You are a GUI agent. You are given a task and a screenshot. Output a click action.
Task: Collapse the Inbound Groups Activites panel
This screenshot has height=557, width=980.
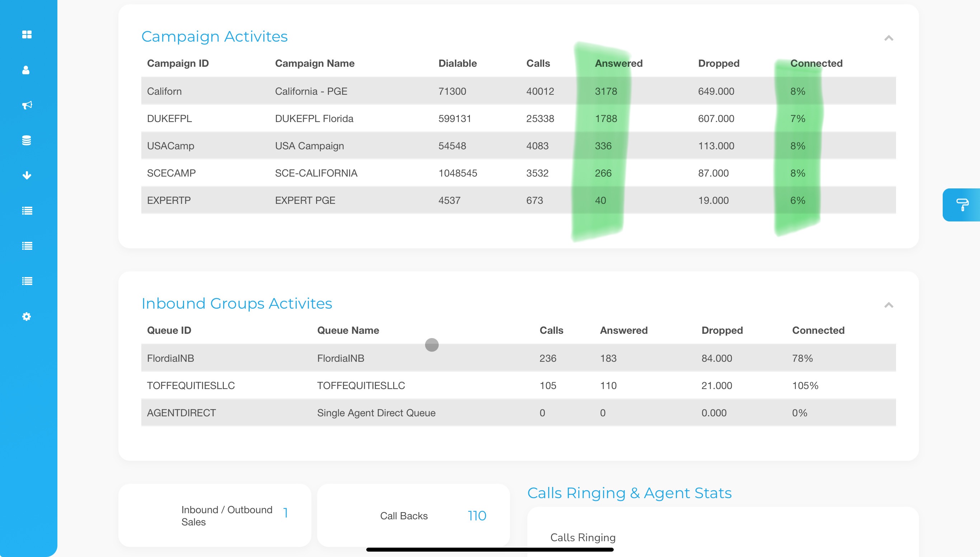[889, 305]
